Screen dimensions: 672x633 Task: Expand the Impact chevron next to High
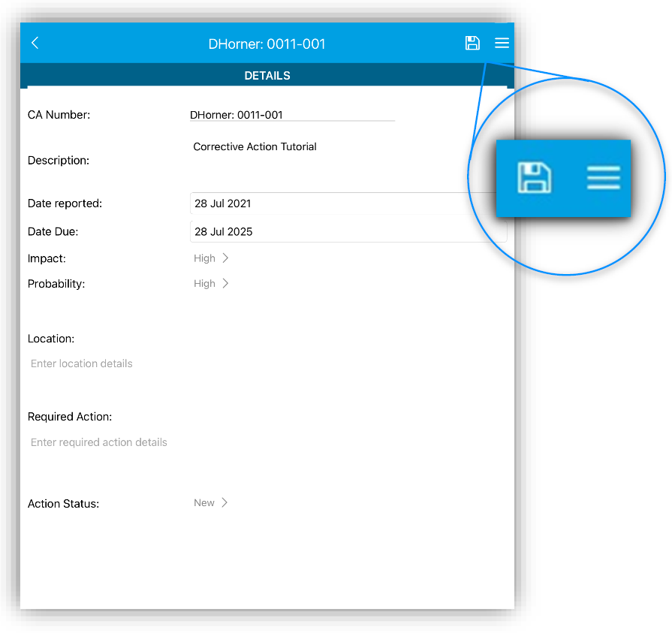pos(225,258)
